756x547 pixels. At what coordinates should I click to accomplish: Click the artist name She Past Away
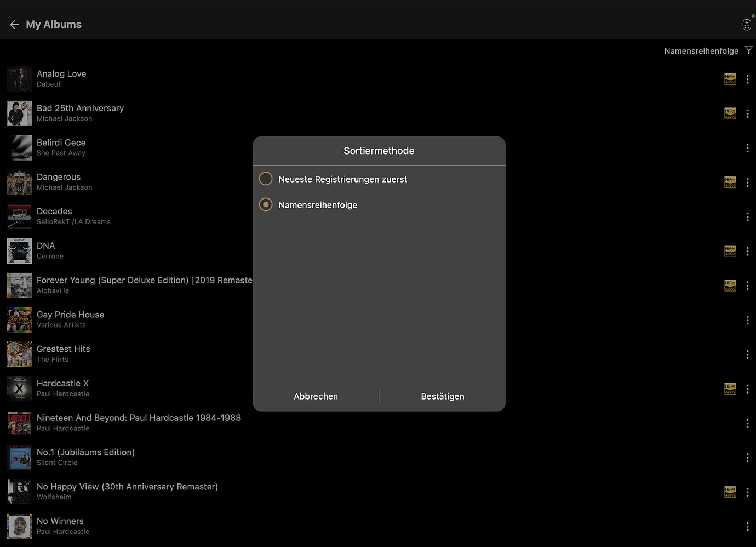coord(61,153)
